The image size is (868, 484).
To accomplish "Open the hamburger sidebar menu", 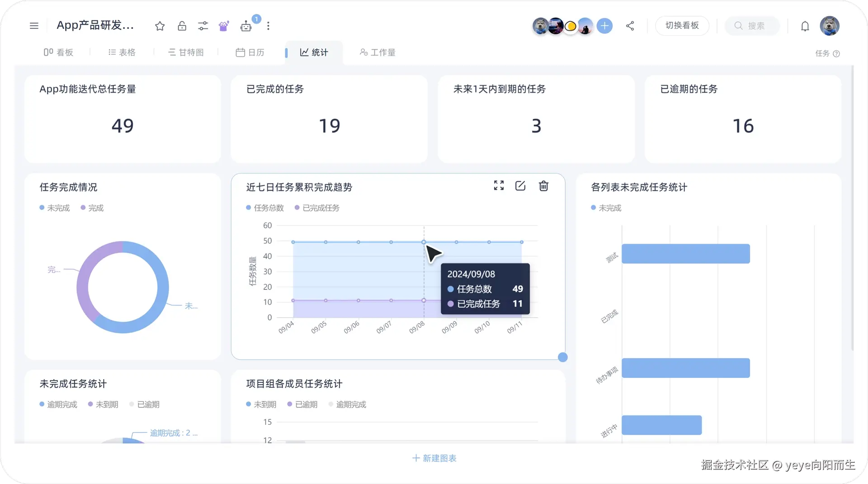I will (x=34, y=26).
